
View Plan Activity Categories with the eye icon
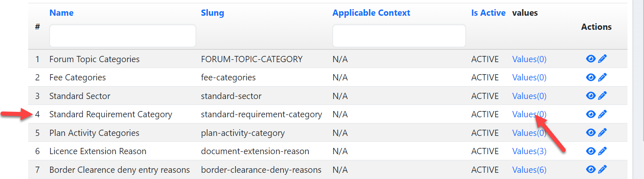(591, 133)
